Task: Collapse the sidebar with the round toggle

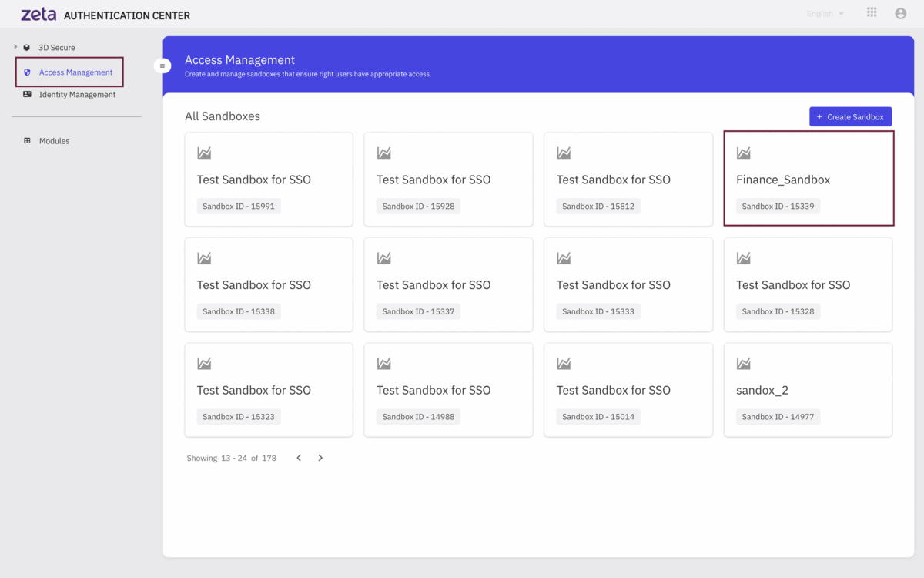Action: pos(162,66)
